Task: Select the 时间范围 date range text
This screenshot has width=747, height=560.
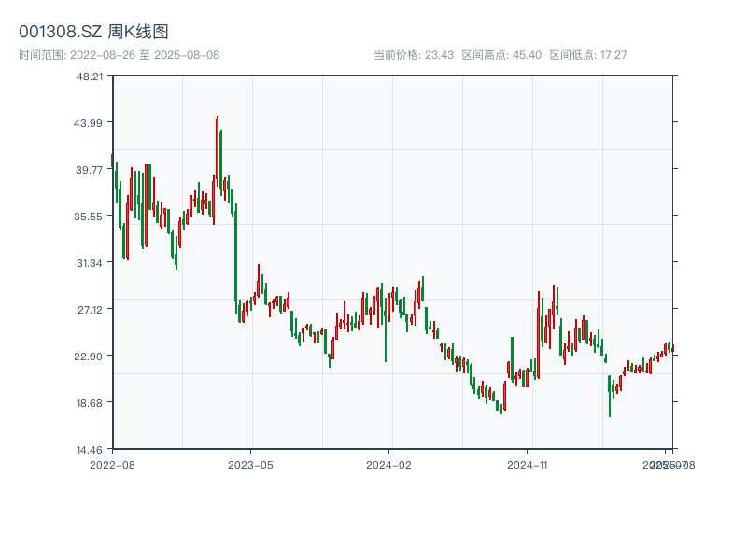Action: (119, 55)
